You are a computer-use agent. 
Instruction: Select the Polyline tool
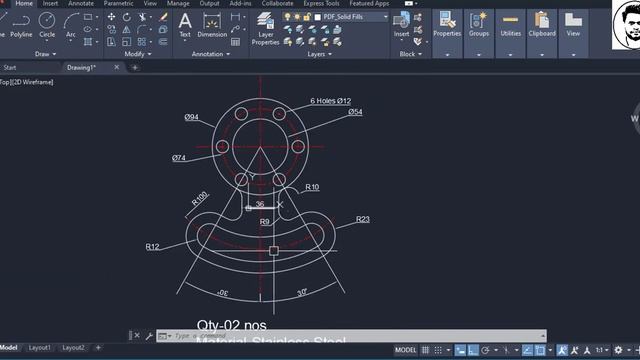(x=21, y=25)
